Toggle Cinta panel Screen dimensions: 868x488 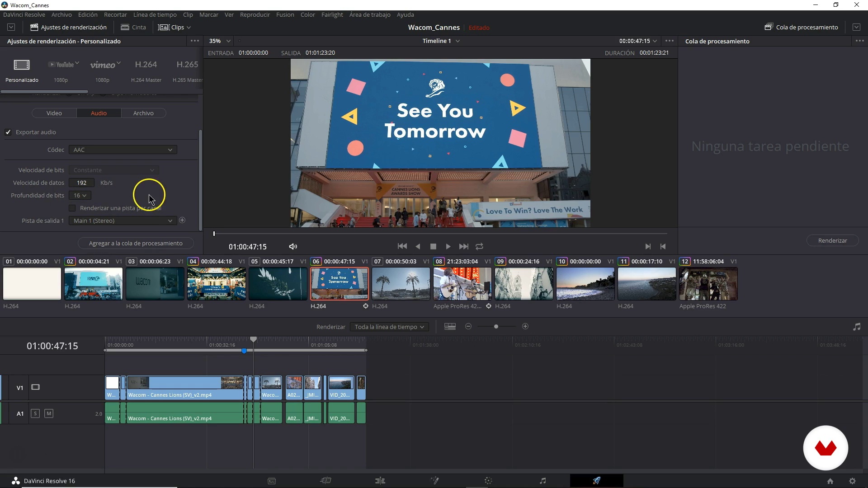pyautogui.click(x=133, y=28)
